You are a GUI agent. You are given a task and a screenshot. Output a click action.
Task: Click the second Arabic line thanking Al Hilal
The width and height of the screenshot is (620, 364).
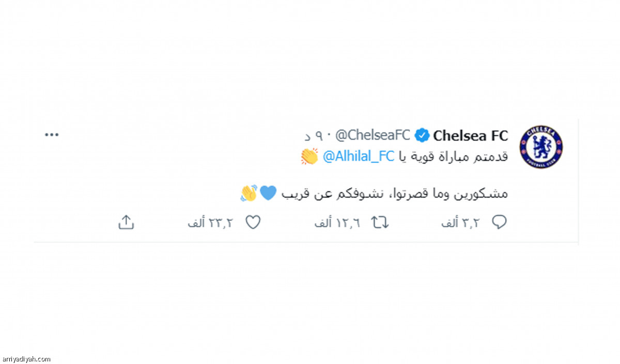point(374,193)
